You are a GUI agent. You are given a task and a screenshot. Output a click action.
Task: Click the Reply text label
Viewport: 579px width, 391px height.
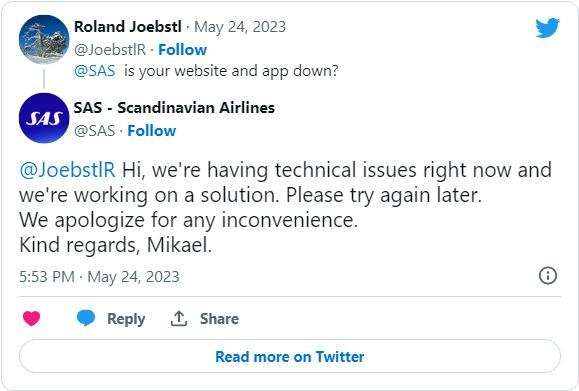(126, 319)
